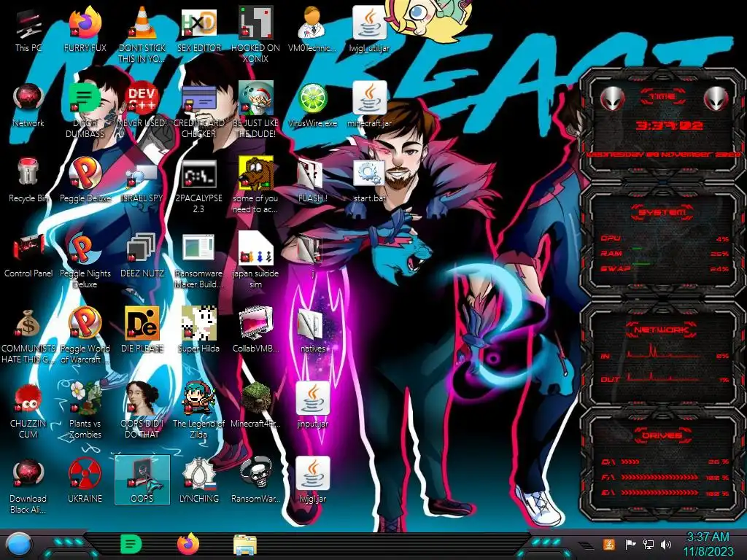Click the Action Center flag tray icon
This screenshot has width=747, height=560.
[x=630, y=544]
